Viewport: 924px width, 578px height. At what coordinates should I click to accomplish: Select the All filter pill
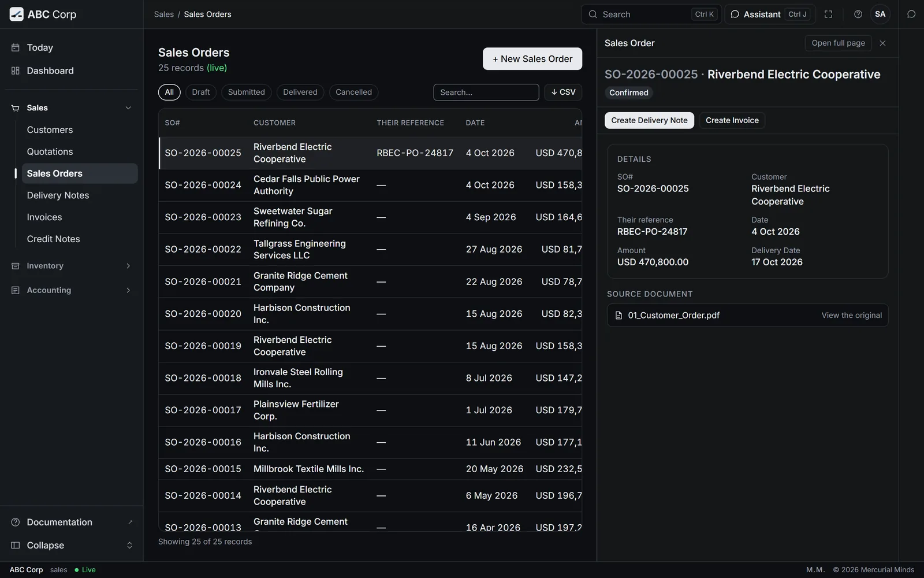(169, 92)
